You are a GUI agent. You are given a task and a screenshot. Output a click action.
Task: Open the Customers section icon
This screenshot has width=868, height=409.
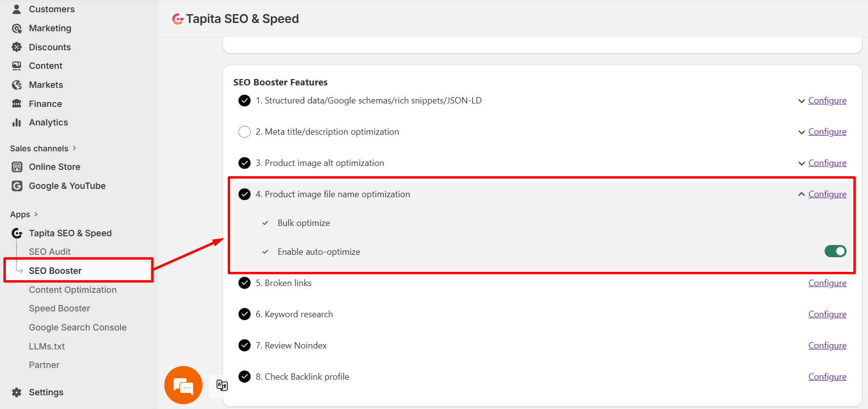coord(16,9)
